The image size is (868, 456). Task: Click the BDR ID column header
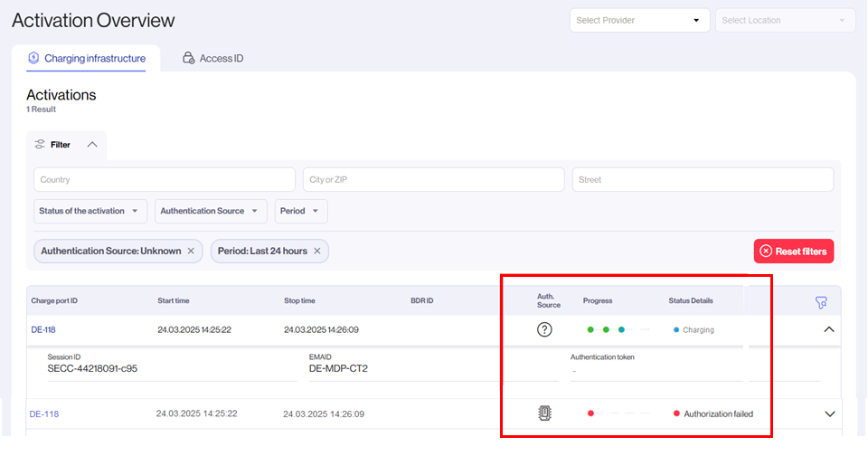point(422,301)
